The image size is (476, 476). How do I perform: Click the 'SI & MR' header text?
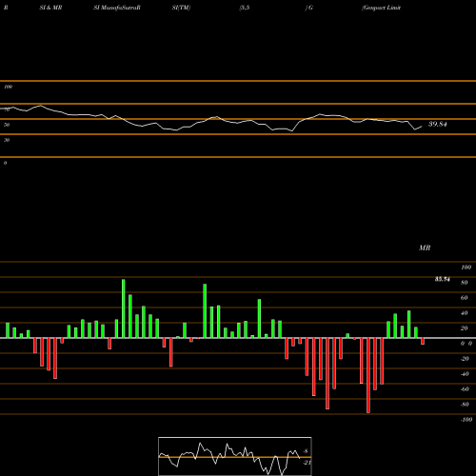pos(50,8)
